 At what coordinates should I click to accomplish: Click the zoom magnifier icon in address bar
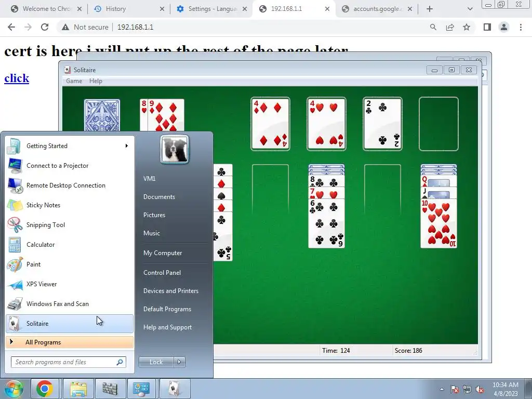pos(433,27)
